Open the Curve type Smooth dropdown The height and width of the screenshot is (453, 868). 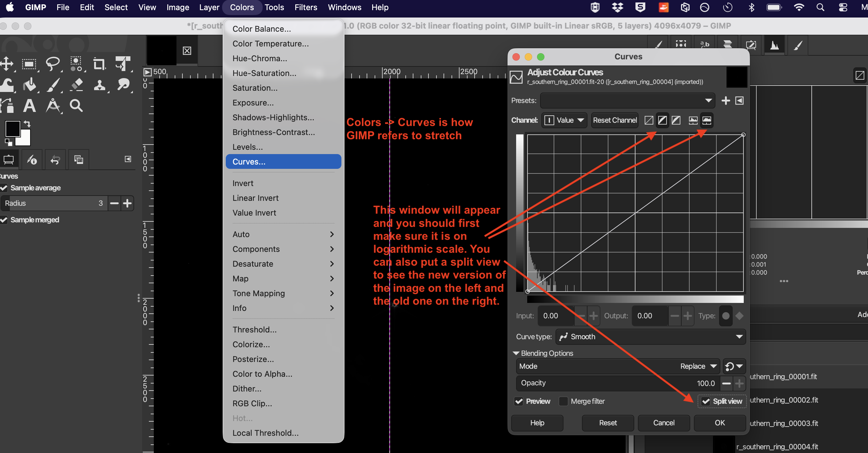(650, 337)
